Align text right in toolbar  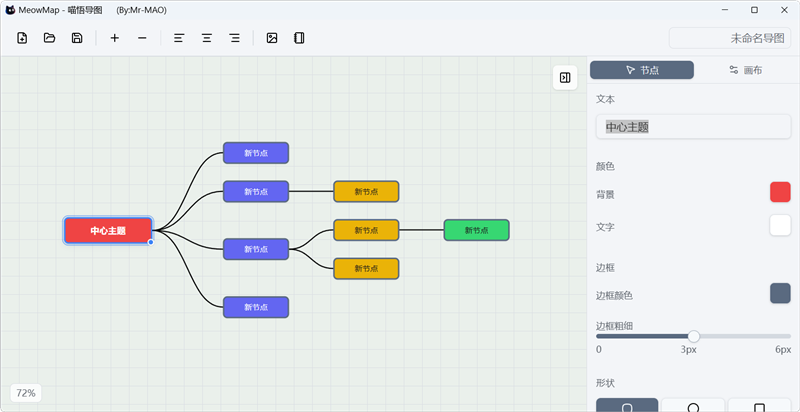click(x=235, y=38)
